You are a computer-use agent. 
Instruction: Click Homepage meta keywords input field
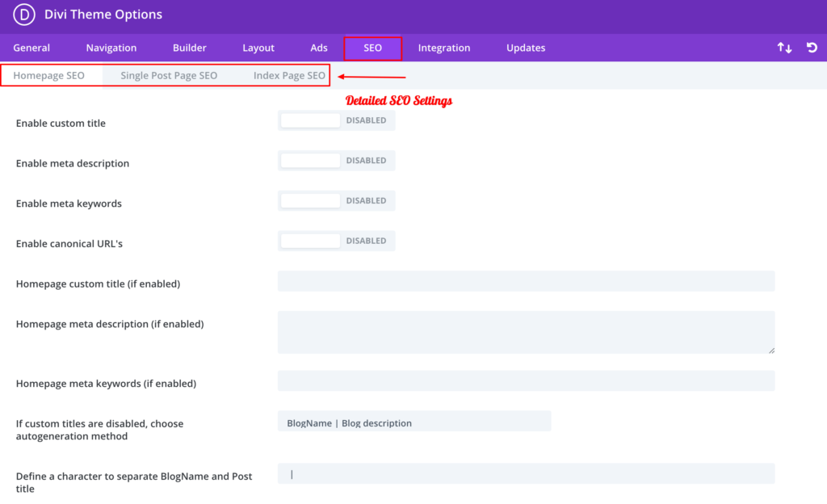[526, 380]
